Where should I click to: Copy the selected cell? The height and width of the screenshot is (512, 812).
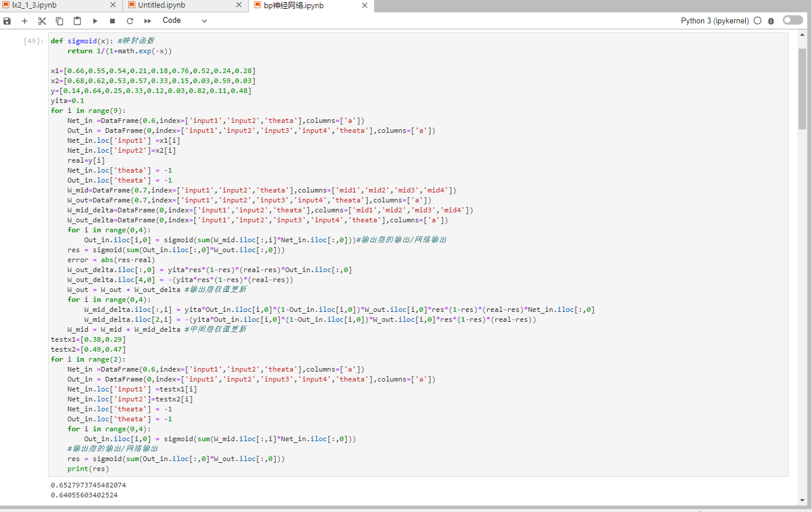[60, 21]
